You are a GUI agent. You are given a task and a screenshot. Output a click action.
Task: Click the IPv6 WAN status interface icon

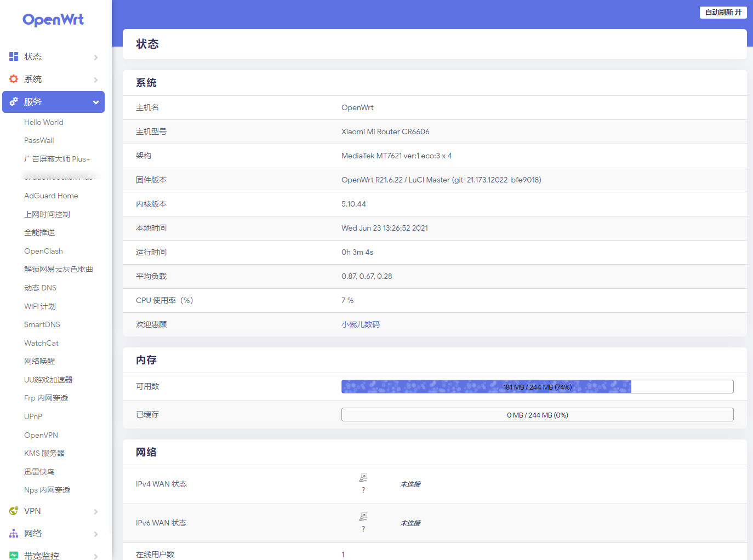363,517
